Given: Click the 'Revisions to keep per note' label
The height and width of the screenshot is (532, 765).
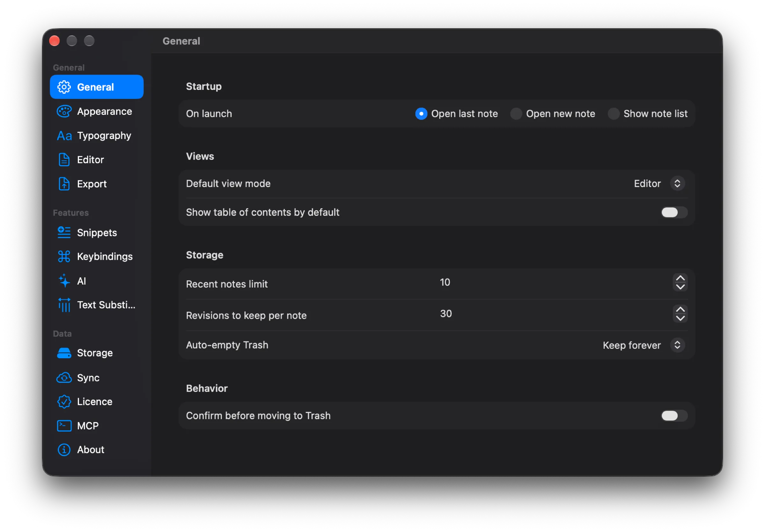Looking at the screenshot, I should pos(246,316).
